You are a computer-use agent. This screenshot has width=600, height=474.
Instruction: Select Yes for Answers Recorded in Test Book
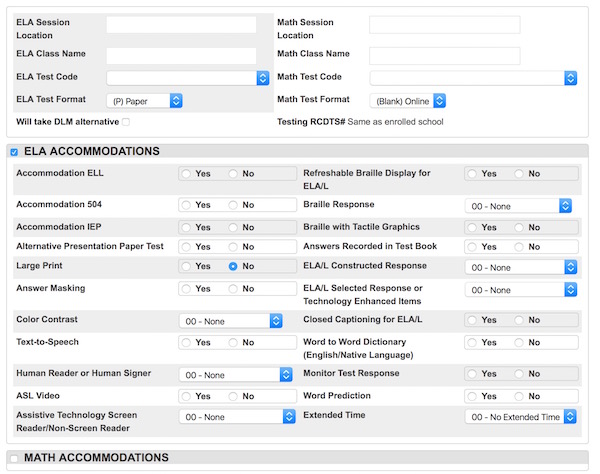click(472, 247)
